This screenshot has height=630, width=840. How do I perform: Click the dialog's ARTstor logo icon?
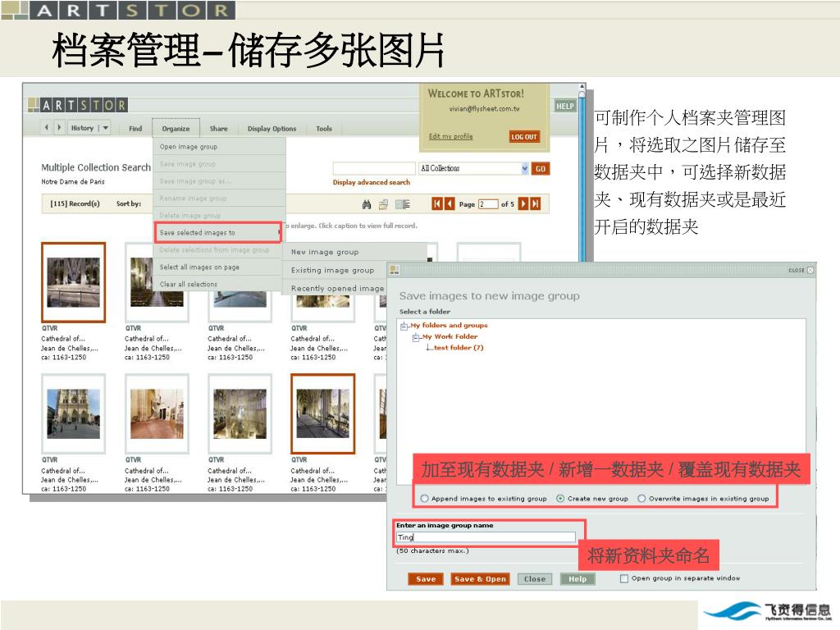click(x=395, y=269)
